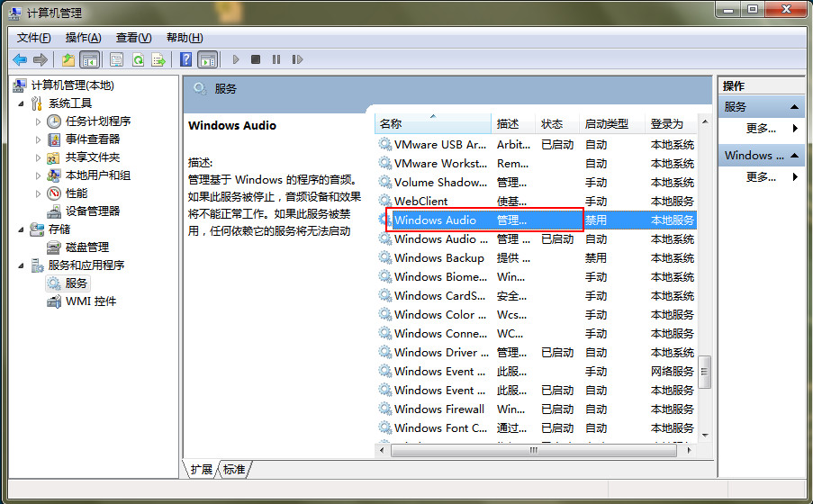The height and width of the screenshot is (504, 813).
Task: Expand the 事件查看器 branch arrow
Action: click(38, 140)
